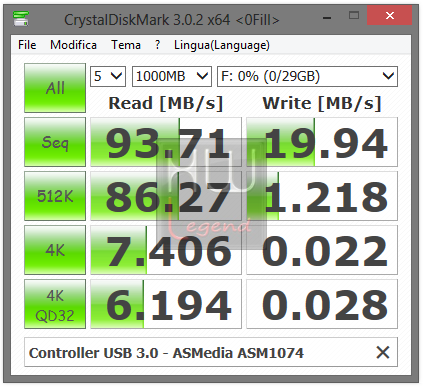
Task: Start the Seq sequential test
Action: [55, 142]
